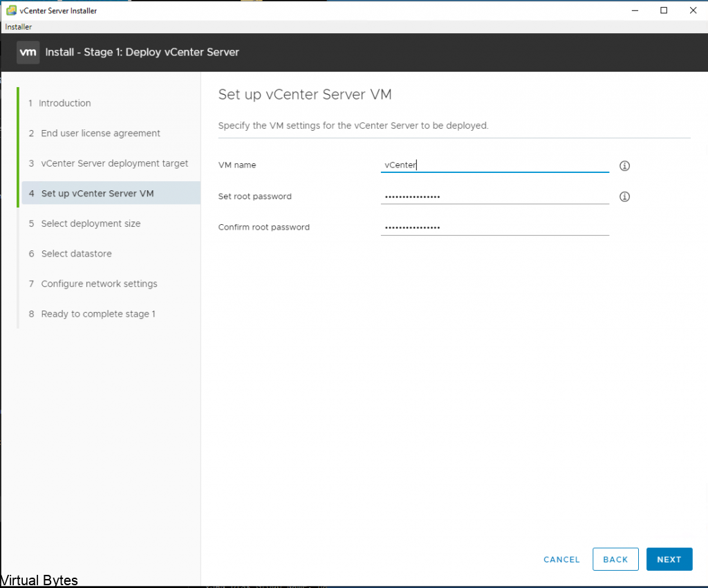Click the info icon beside VM name
Viewport: 708px width, 588px height.
pyautogui.click(x=624, y=166)
